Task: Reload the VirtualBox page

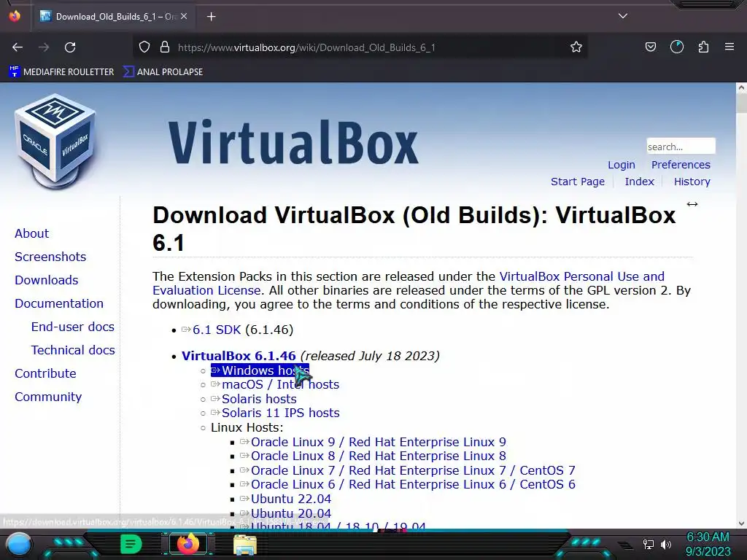Action: [70, 47]
